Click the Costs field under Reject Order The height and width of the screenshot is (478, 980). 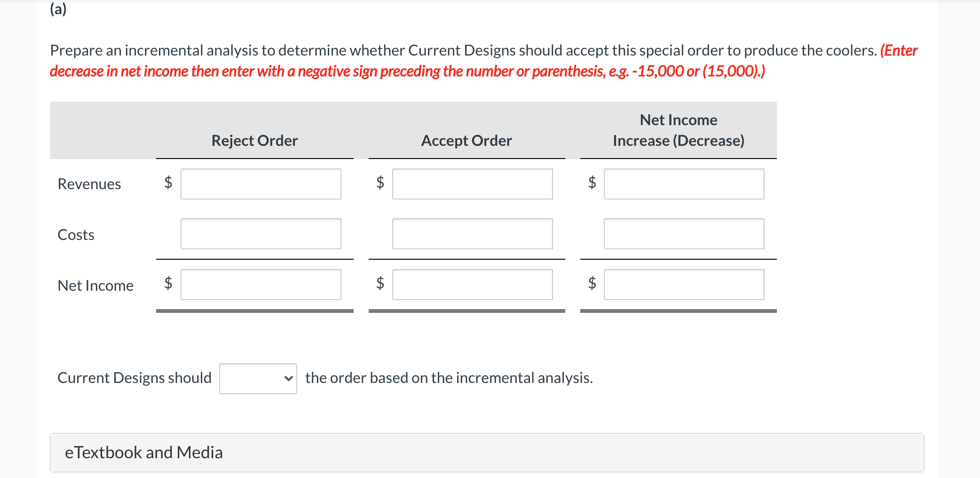pos(261,234)
